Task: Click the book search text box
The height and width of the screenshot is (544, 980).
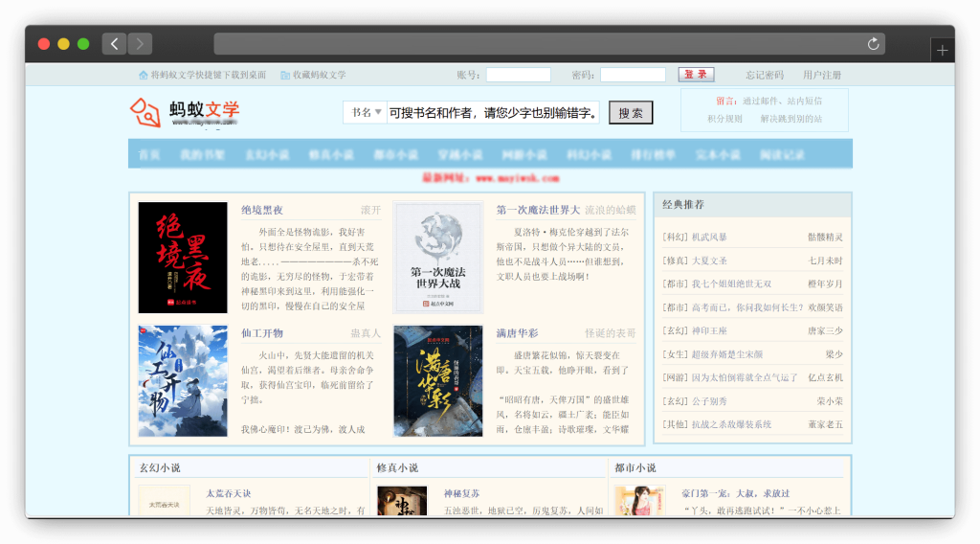Action: (x=493, y=113)
